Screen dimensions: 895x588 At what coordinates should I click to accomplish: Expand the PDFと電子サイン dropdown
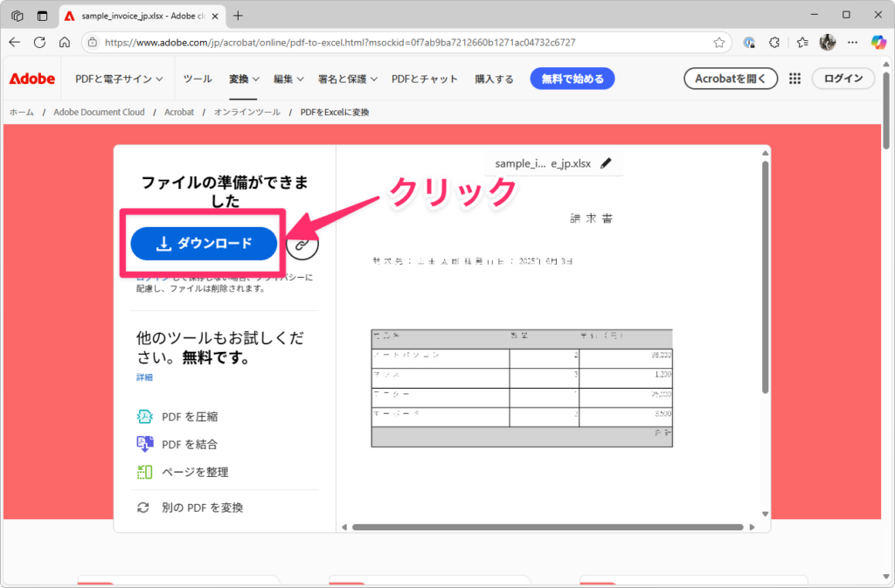(119, 79)
